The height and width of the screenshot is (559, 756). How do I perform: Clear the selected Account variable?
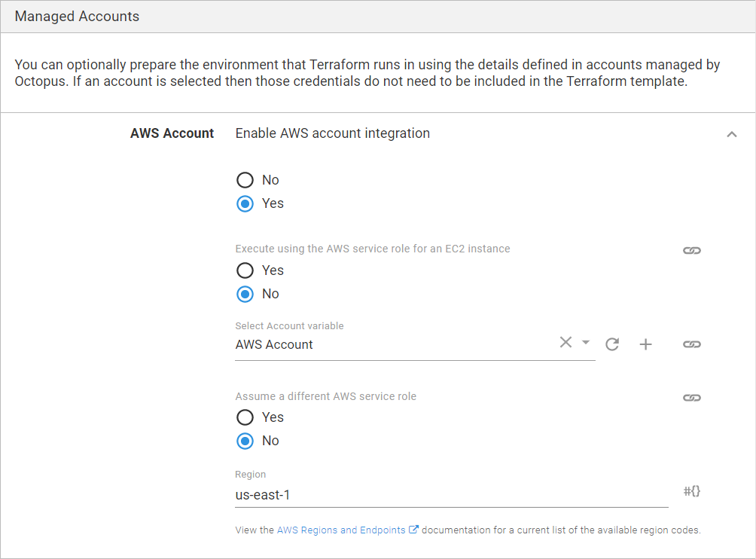(x=565, y=342)
